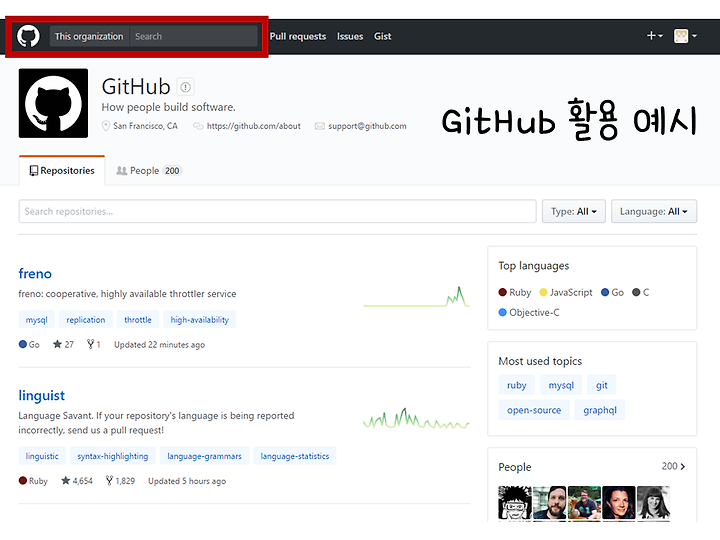Click the linguist activity sparkline graph

416,418
